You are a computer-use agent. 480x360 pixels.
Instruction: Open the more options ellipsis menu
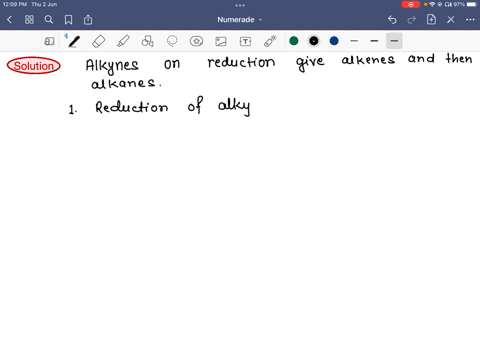click(x=470, y=20)
